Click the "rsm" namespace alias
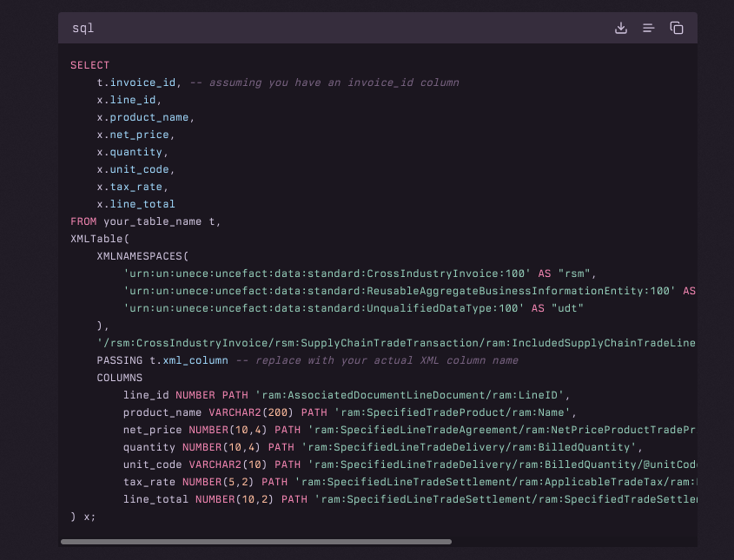Image resolution: width=734 pixels, height=560 pixels. click(x=574, y=273)
